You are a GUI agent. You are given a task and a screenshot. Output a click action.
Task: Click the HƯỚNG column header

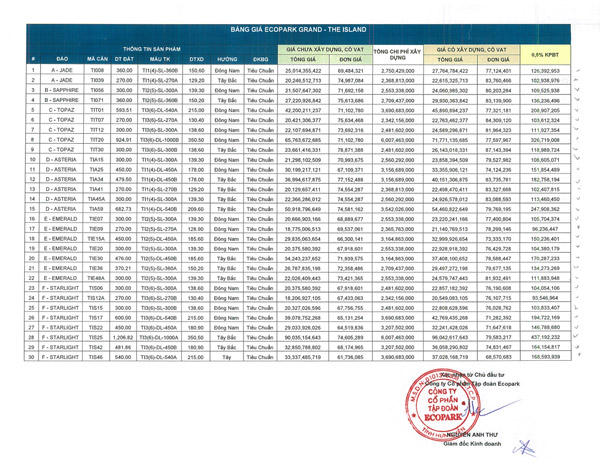tap(227, 59)
